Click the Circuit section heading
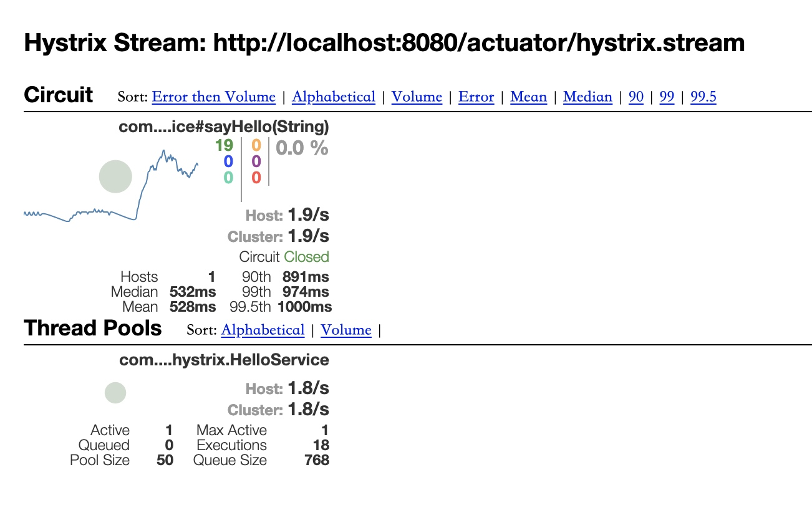The image size is (812, 510). (x=58, y=95)
